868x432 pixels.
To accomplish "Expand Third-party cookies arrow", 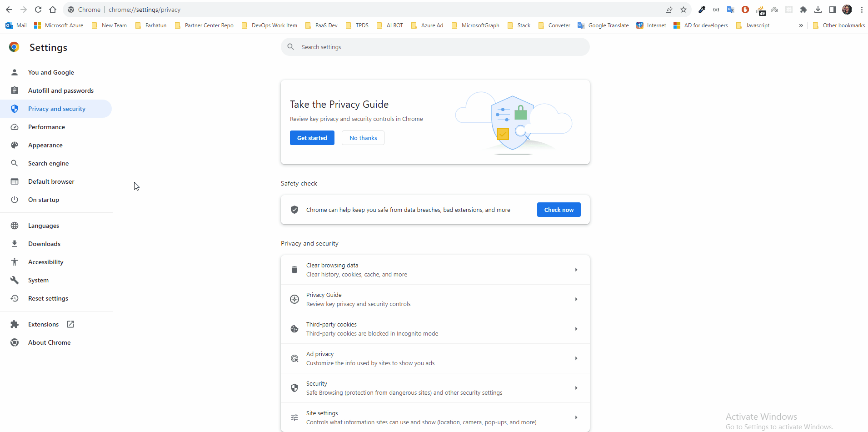I will 576,329.
